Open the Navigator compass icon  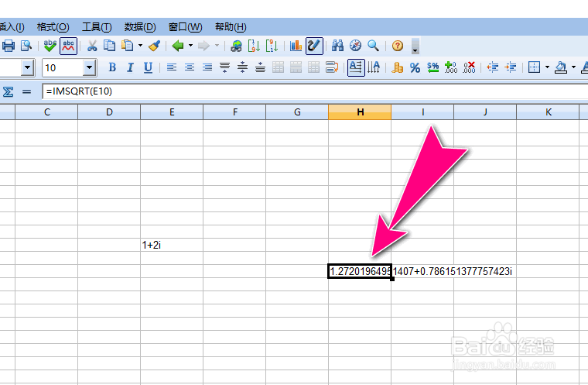click(x=355, y=46)
